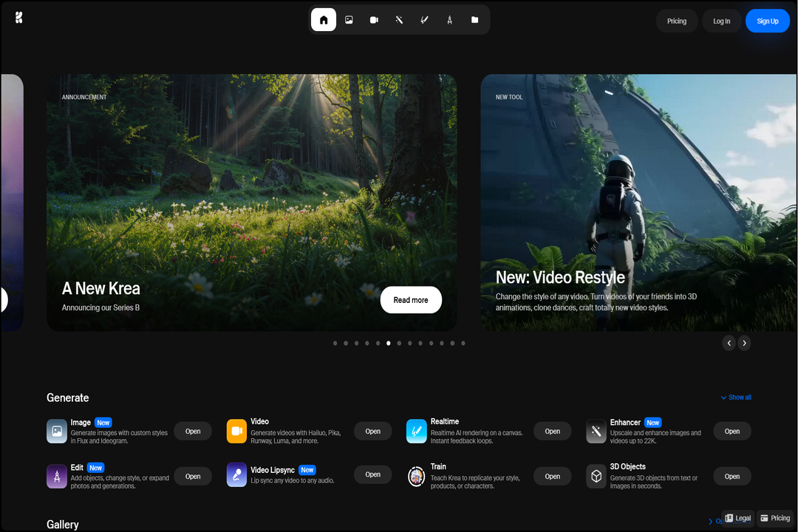Click the New badge next to Edit
This screenshot has height=532, width=798.
(95, 468)
